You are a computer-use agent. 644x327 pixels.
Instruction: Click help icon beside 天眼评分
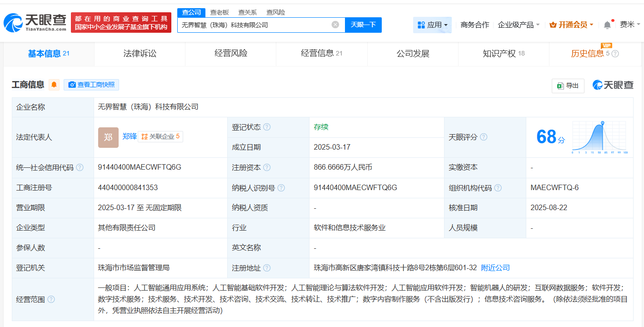pos(484,137)
